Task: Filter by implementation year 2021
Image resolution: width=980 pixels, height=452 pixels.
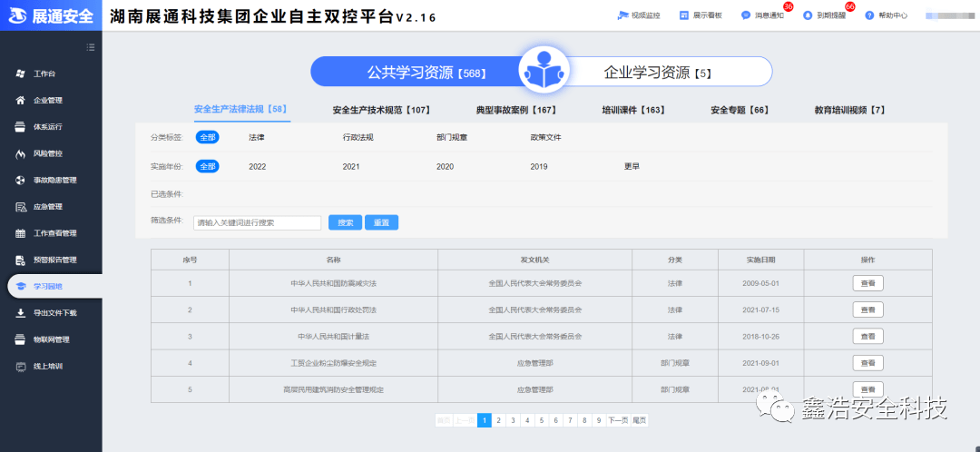Action: [x=351, y=167]
